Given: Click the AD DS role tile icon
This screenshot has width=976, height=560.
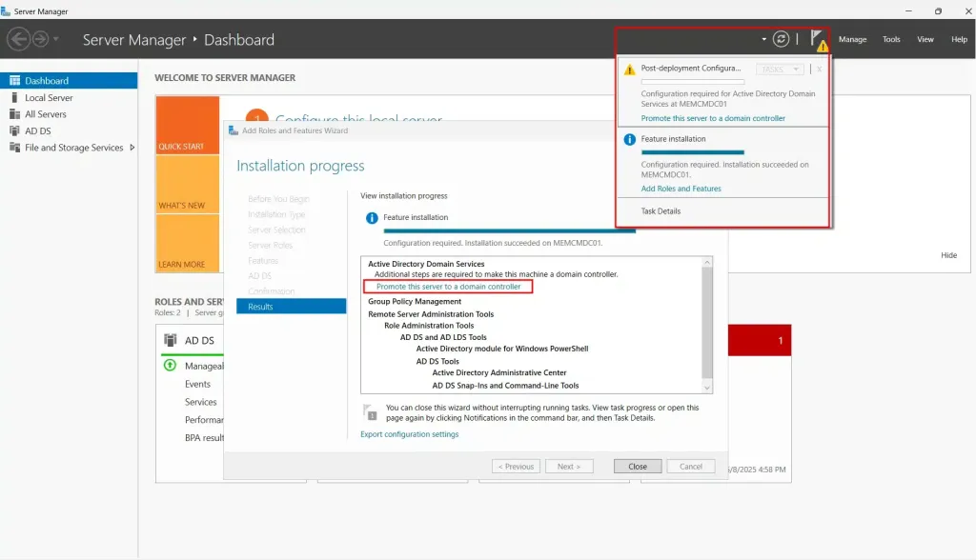Looking at the screenshot, I should pos(170,340).
